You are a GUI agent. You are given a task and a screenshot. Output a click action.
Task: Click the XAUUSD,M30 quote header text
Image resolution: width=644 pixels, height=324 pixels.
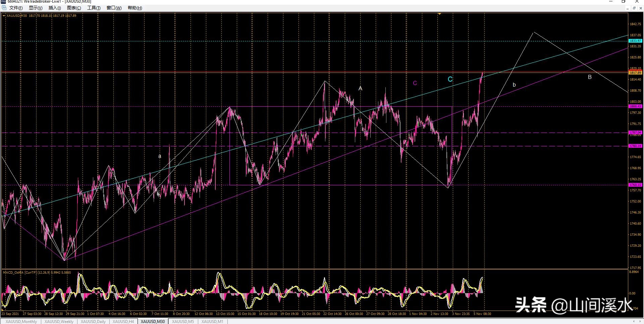(x=41, y=16)
